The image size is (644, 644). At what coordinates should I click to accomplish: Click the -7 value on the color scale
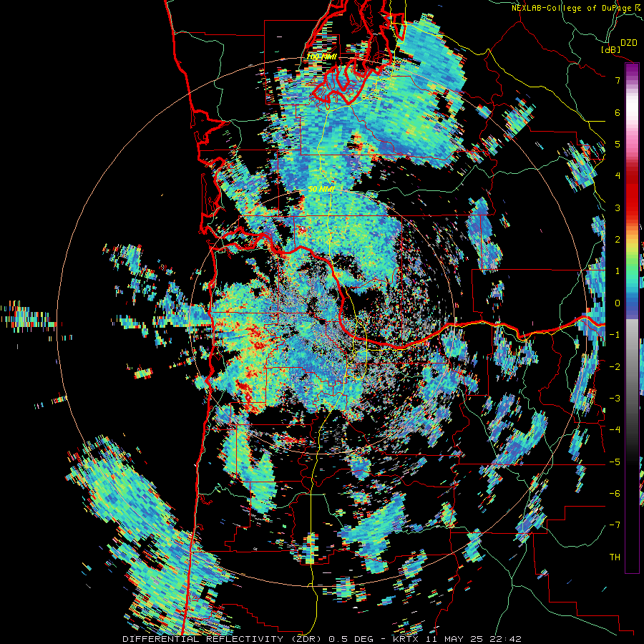tap(615, 525)
